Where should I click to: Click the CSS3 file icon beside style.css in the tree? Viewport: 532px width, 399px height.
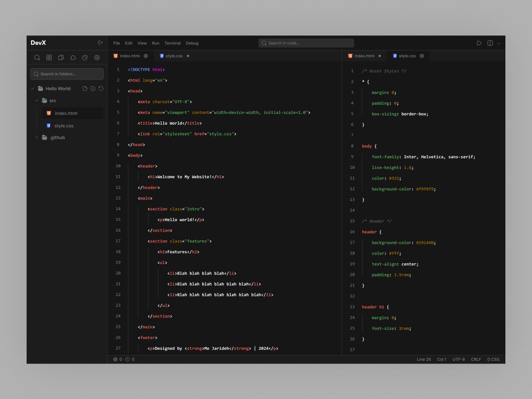click(x=49, y=125)
